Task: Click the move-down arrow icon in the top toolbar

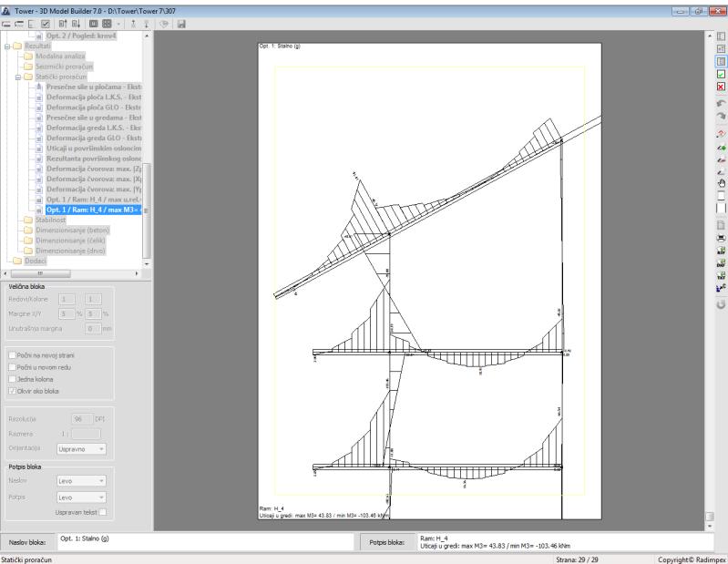Action: coord(77,24)
